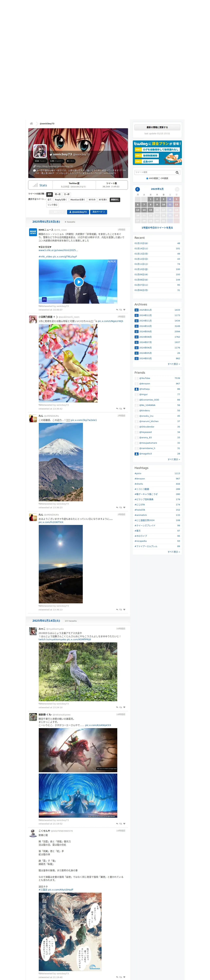
Task: Open the #pixiv hashtag
Action: (x=138, y=474)
